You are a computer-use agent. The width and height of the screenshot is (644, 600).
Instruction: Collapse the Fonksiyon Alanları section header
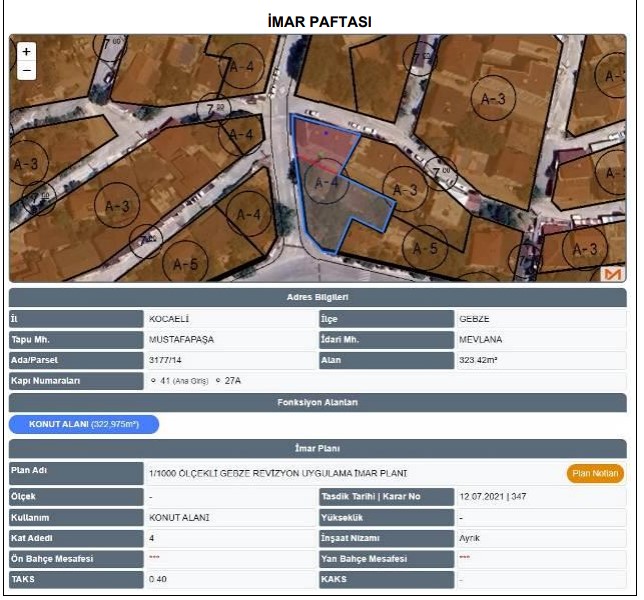coord(318,402)
